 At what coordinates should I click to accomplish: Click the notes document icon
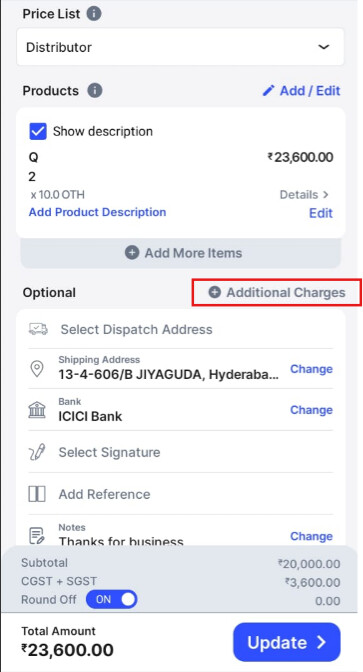point(37,536)
